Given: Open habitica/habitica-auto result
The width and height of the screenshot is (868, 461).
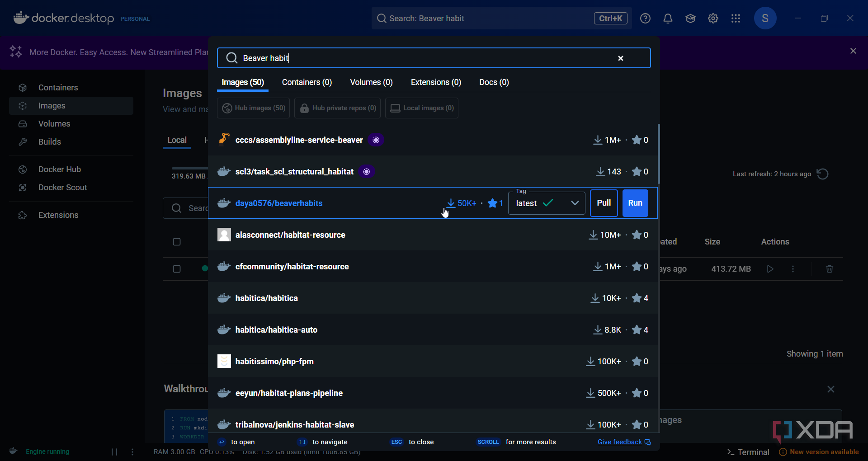Looking at the screenshot, I should pos(433,330).
